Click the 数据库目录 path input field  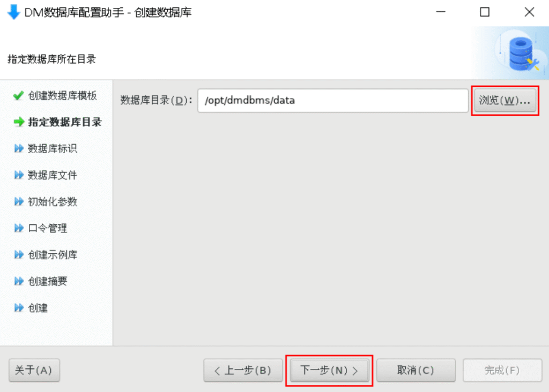tap(333, 100)
